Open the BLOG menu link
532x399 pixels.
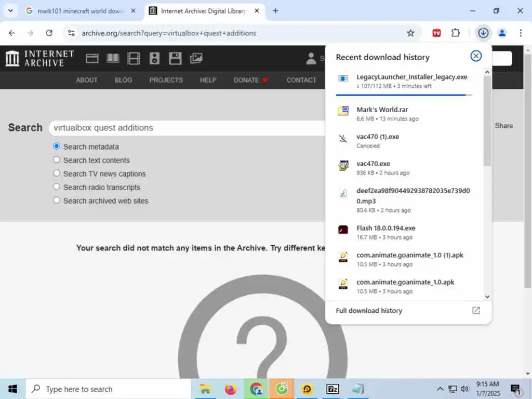(x=123, y=80)
